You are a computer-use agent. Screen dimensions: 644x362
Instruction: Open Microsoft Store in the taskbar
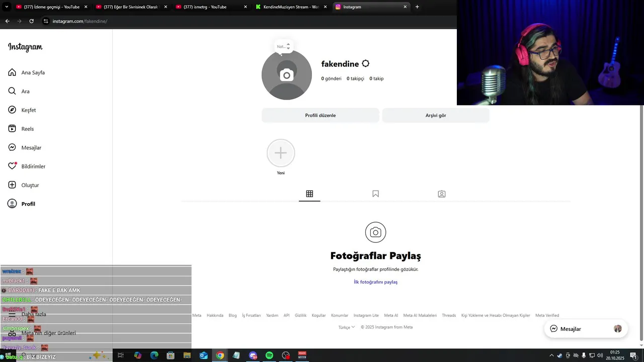[x=171, y=355]
